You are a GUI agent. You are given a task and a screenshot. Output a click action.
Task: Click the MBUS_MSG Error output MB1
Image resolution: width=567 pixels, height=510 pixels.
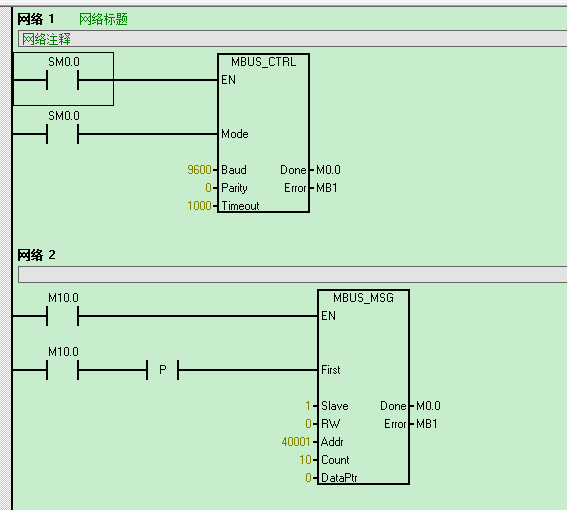click(427, 424)
